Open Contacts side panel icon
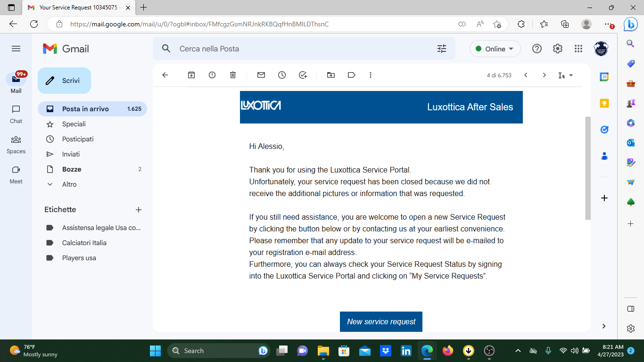This screenshot has height=362, width=644. 604,156
